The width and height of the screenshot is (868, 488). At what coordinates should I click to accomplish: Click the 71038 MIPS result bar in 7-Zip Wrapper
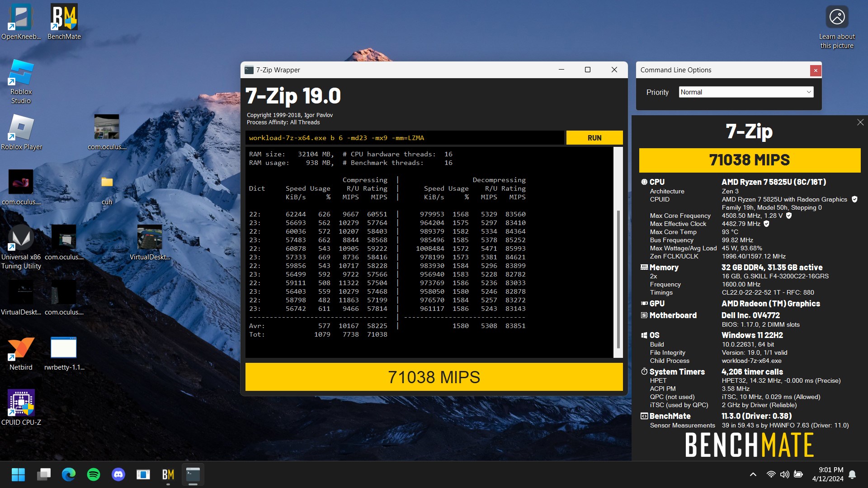click(x=434, y=377)
